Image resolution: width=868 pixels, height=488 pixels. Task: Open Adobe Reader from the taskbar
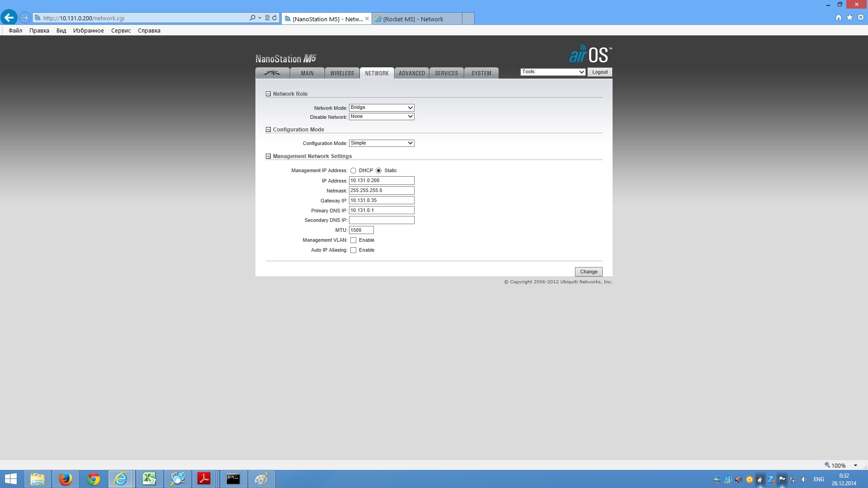(204, 479)
